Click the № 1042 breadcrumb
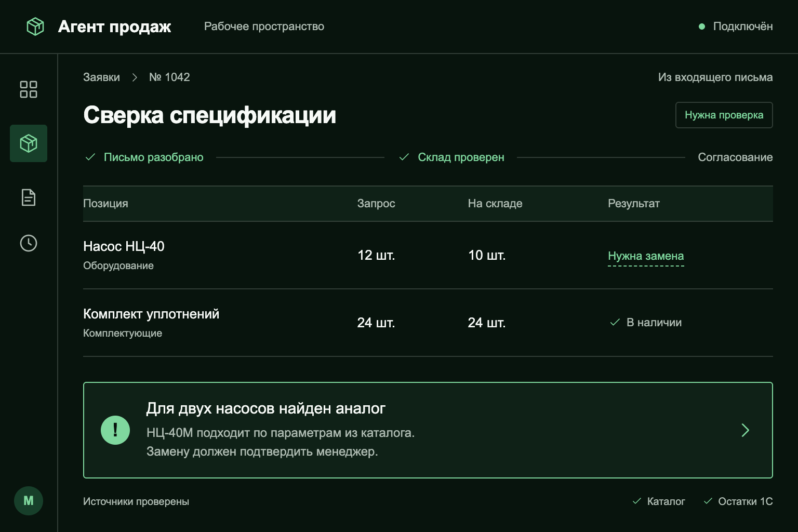This screenshot has height=532, width=798. [x=169, y=77]
